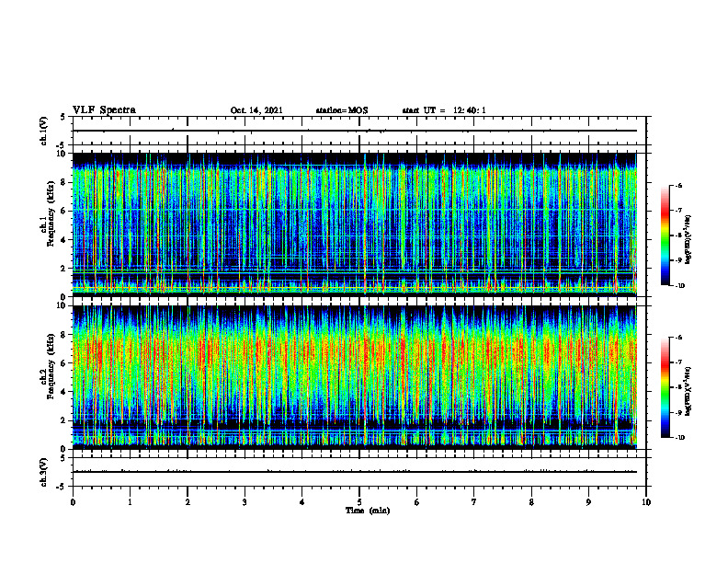Click the 'station=MOS' label
This screenshot has height=563, width=728.
[342, 110]
